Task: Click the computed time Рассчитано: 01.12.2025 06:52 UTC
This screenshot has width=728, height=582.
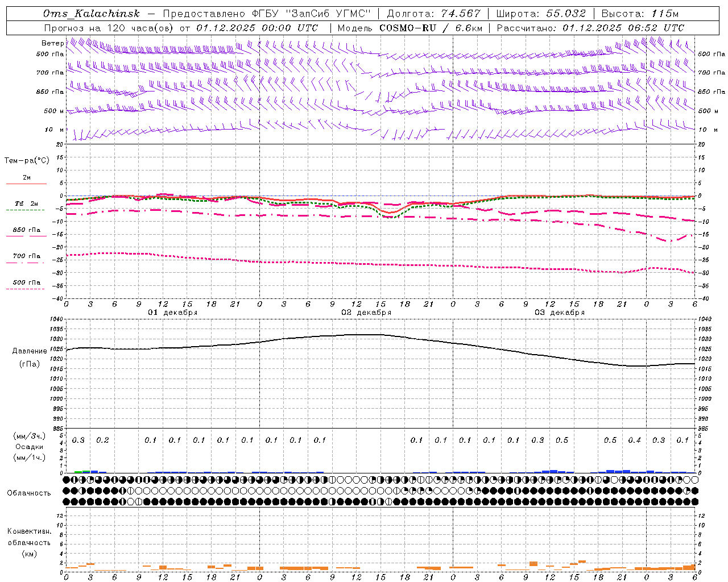Action: (x=590, y=28)
